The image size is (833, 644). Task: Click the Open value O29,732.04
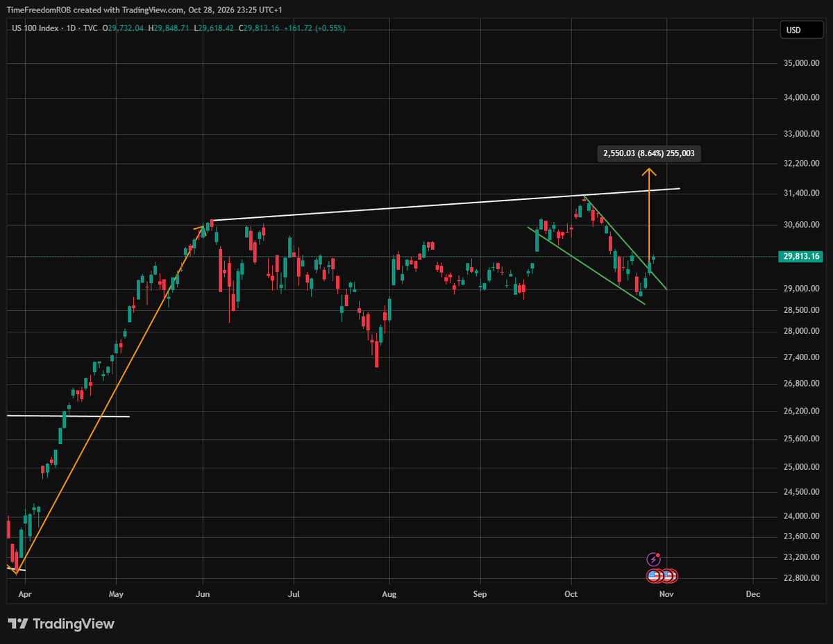point(123,28)
